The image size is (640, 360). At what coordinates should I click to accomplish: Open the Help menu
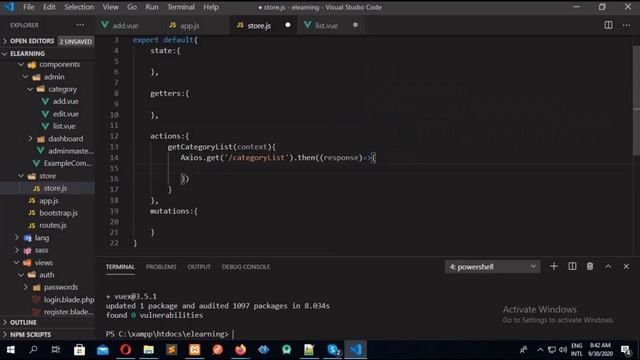pos(211,7)
